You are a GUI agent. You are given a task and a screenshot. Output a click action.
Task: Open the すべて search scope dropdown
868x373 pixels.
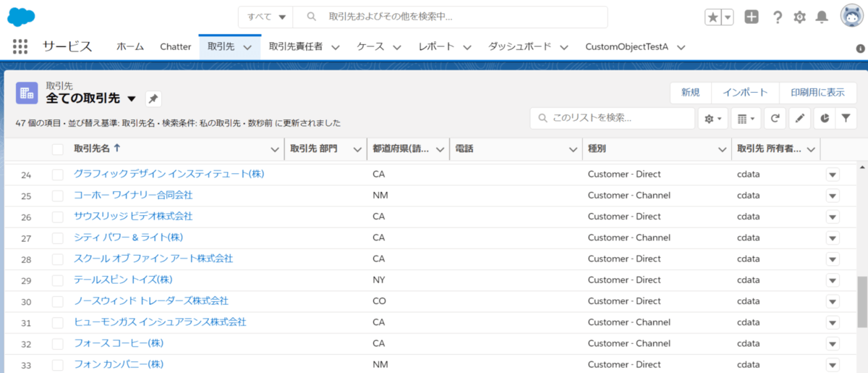tap(267, 17)
